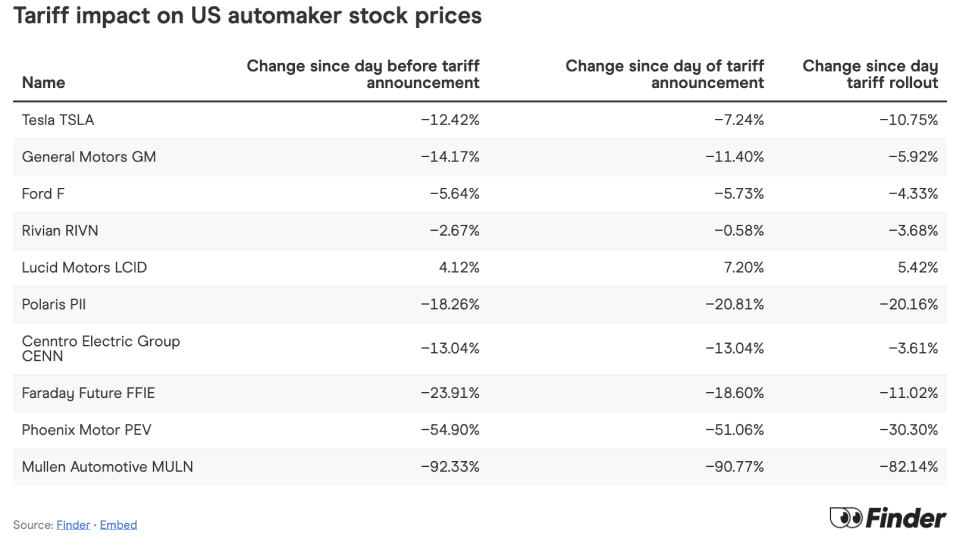This screenshot has width=960, height=550.
Task: Click the Faraday Future FFIE row name
Action: [88, 393]
